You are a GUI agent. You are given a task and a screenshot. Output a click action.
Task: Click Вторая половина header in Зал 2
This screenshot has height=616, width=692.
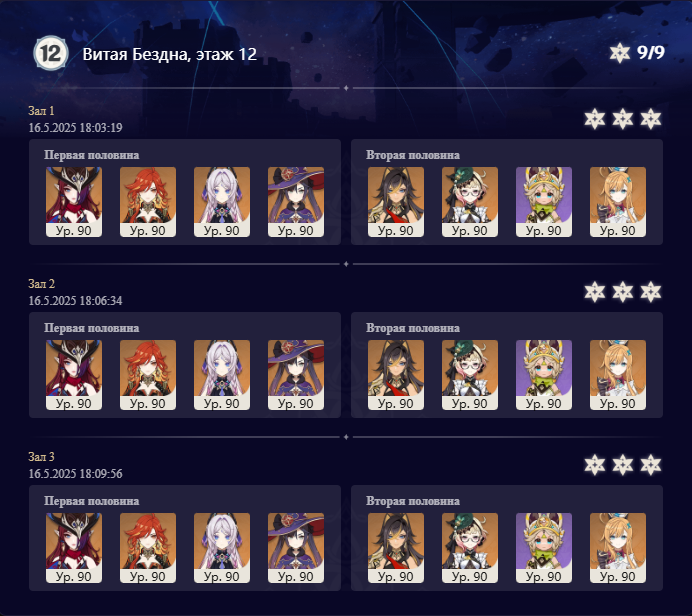pos(413,328)
